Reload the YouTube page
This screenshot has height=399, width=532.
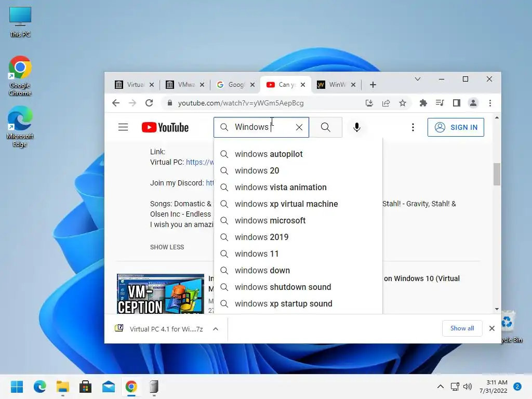pos(149,103)
